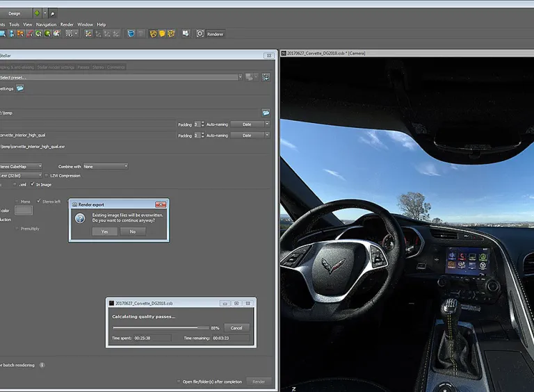Screen dimensions: 534x392
Task: Click the Renderer toolbar button
Action: [x=216, y=34]
